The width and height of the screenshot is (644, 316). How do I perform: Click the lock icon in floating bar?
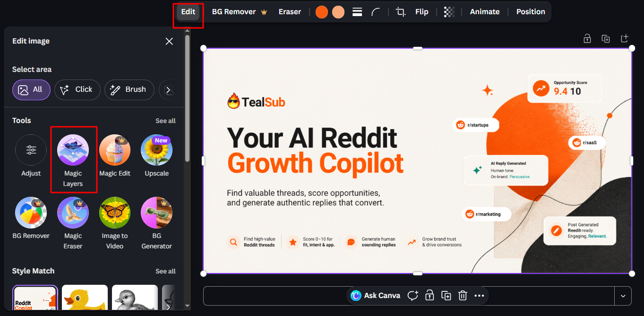coord(429,296)
